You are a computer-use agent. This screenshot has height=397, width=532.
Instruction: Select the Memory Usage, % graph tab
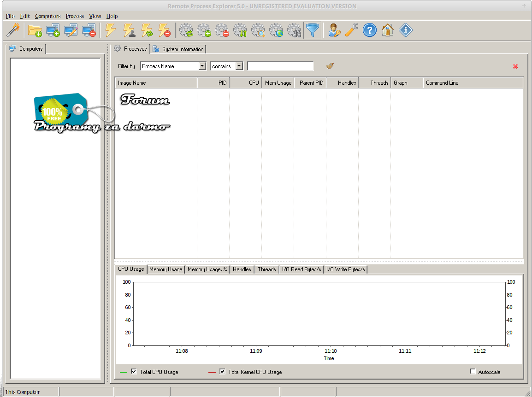[x=207, y=269]
